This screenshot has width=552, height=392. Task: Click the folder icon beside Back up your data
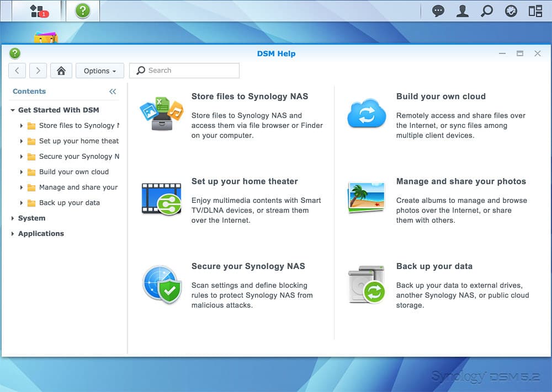[x=31, y=203]
